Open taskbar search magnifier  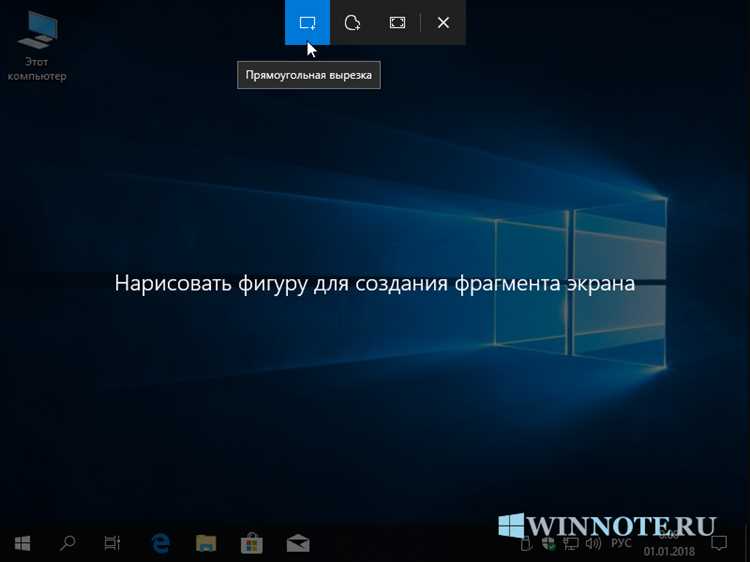pos(68,544)
